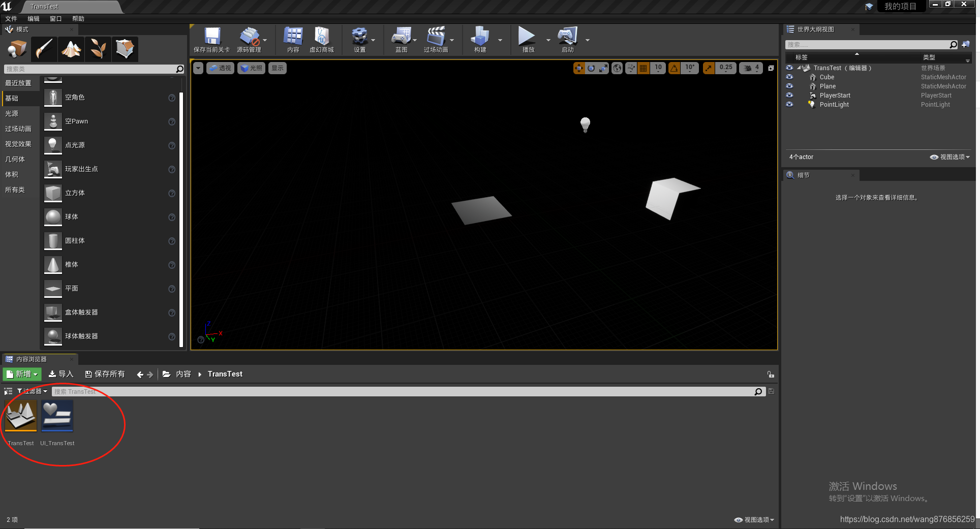Click the 盒体触发器 box trigger icon
Viewport: 980px width, 529px height.
click(x=53, y=313)
